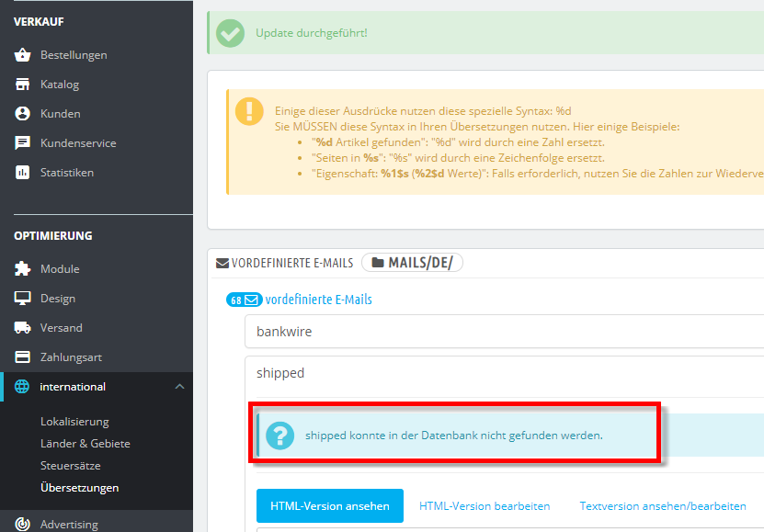Expand the bankwire email panel
This screenshot has width=764, height=532.
point(505,331)
